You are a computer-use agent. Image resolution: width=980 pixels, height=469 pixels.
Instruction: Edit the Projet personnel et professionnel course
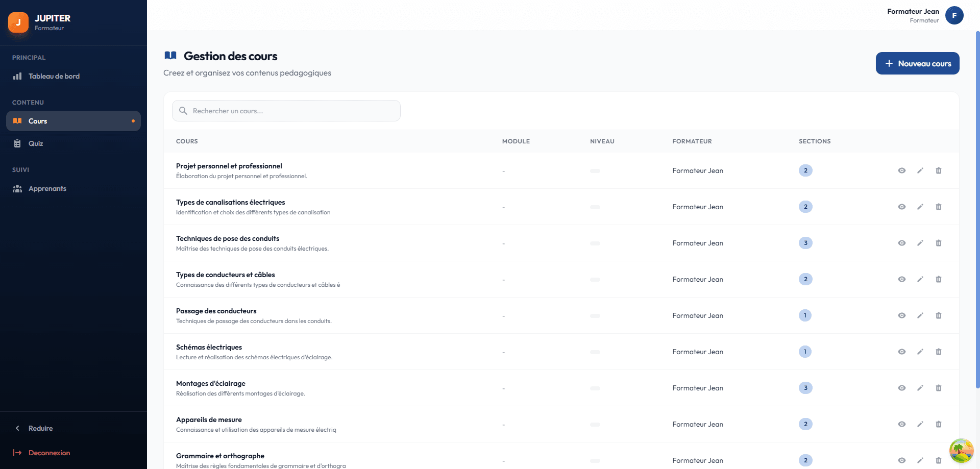point(920,170)
